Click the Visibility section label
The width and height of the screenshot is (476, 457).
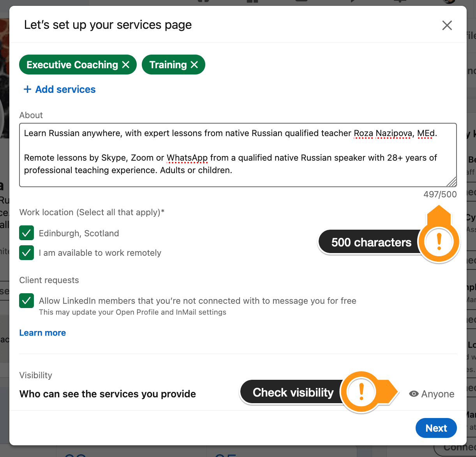point(36,375)
